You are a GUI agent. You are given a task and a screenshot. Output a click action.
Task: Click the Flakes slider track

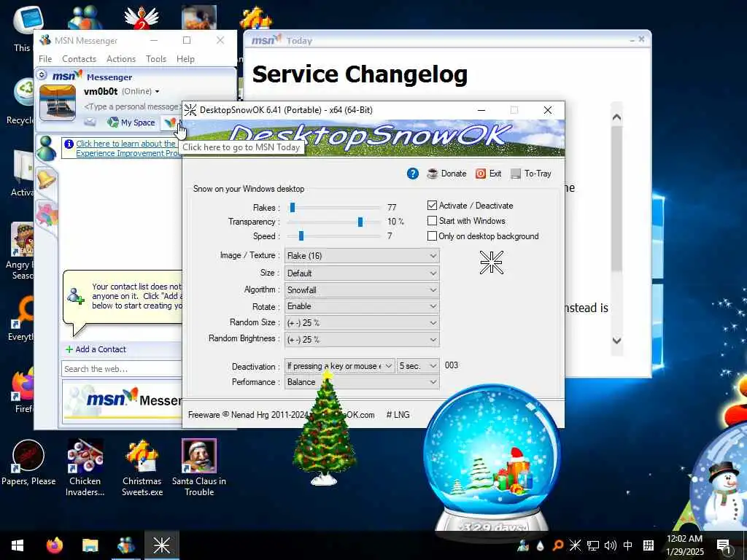click(333, 208)
